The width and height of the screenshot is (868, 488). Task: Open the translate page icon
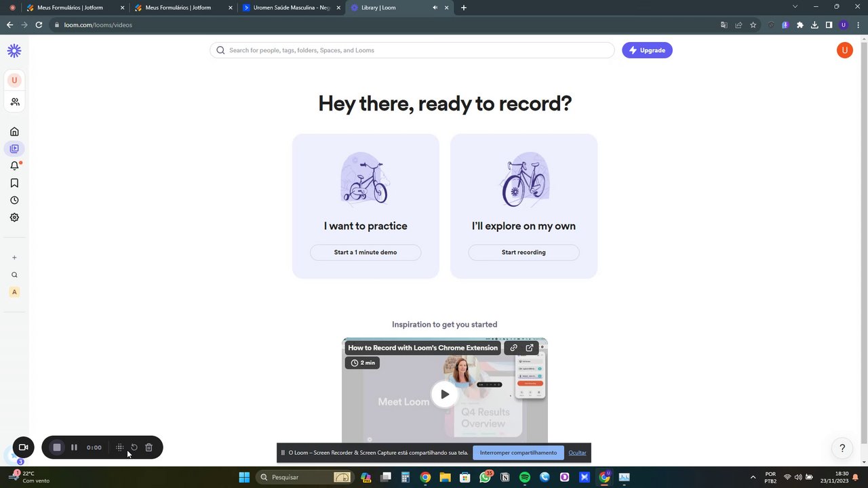724,25
